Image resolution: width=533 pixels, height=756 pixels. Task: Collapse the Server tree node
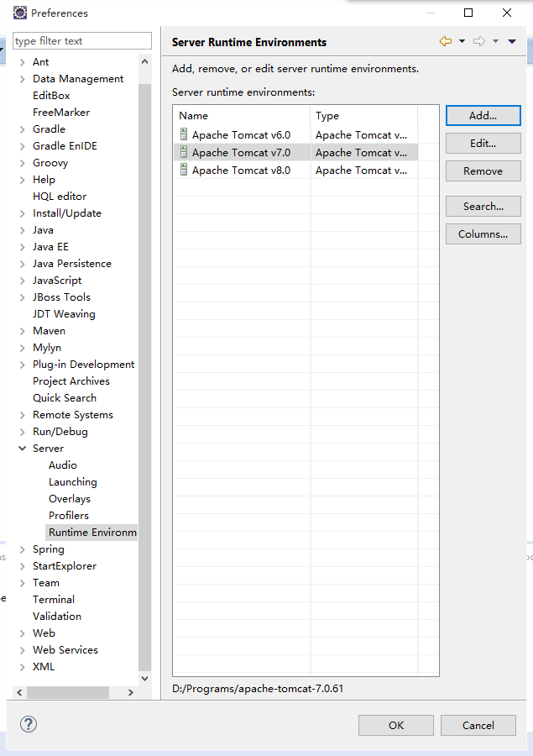(22, 449)
